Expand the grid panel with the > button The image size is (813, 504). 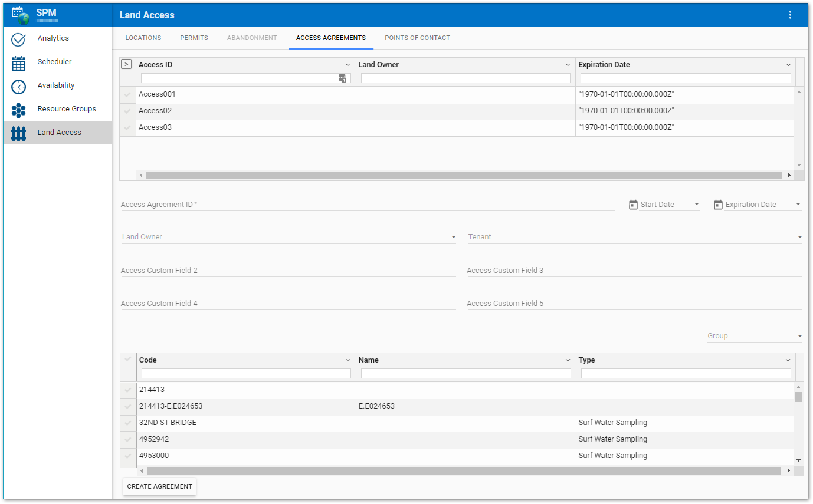pos(126,64)
